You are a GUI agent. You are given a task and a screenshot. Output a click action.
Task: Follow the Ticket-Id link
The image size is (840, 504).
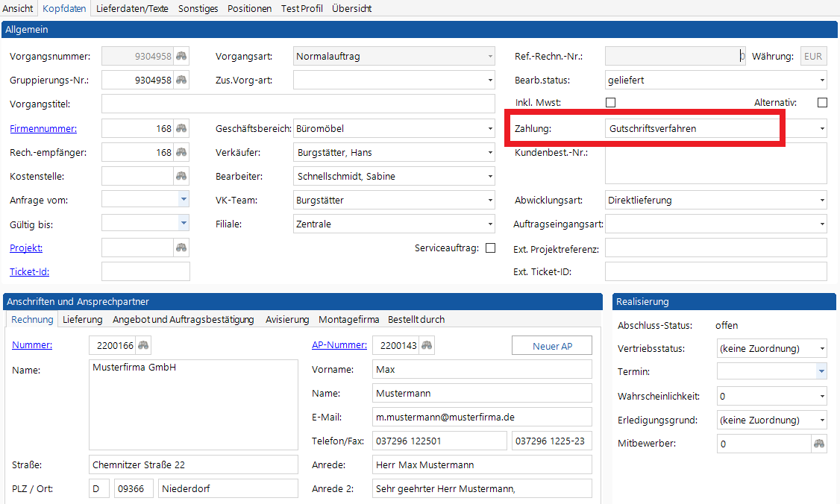[x=29, y=272]
